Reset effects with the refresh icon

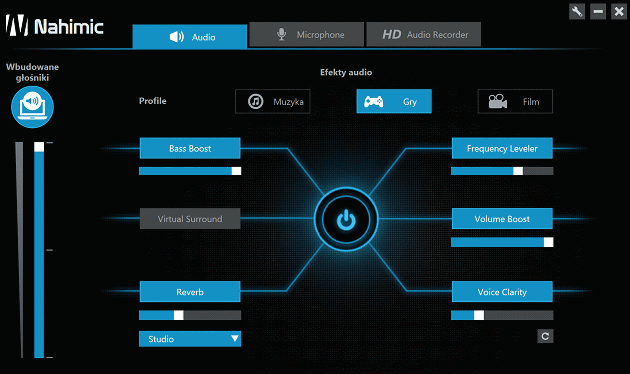[545, 336]
